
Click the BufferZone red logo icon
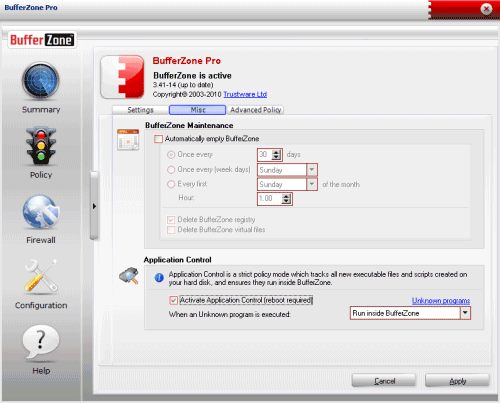pos(122,77)
